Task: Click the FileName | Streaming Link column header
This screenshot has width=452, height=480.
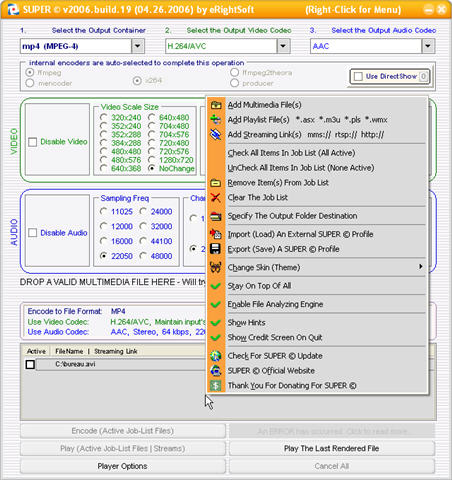Action: click(96, 351)
